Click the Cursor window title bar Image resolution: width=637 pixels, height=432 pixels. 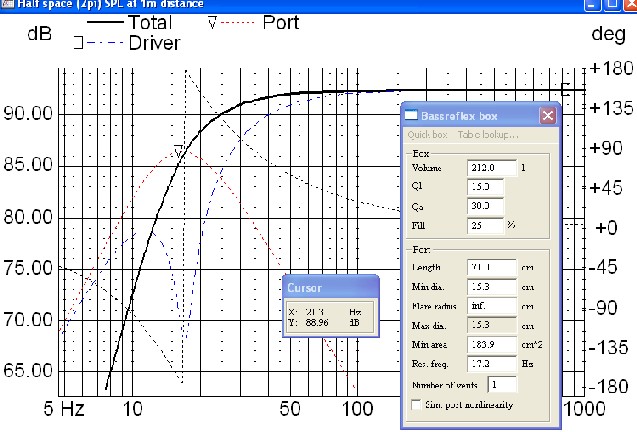331,287
